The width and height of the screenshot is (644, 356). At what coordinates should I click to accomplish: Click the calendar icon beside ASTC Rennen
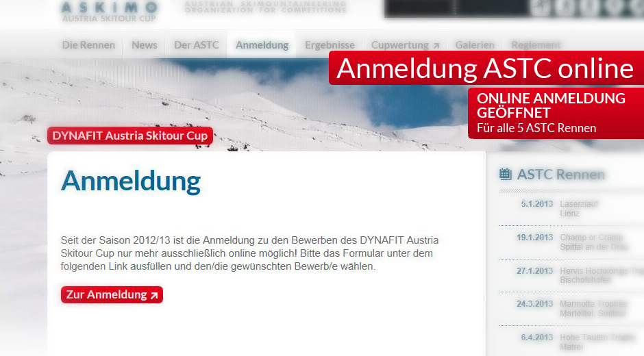tap(506, 174)
